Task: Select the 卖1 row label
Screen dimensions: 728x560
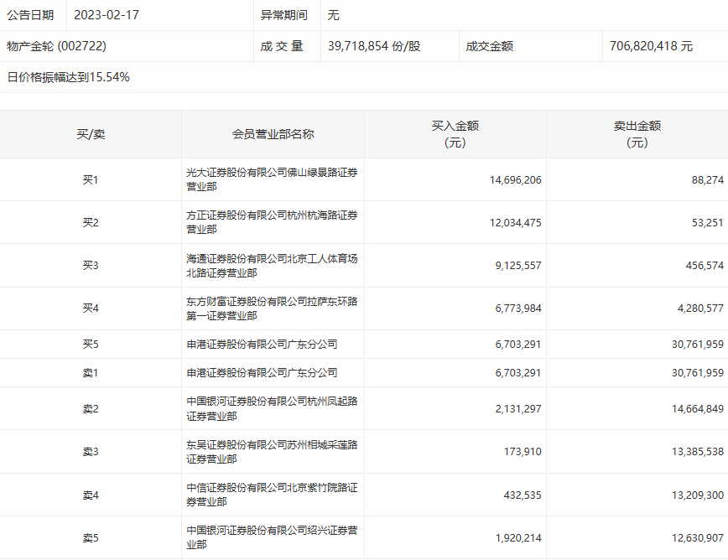Action: point(91,372)
